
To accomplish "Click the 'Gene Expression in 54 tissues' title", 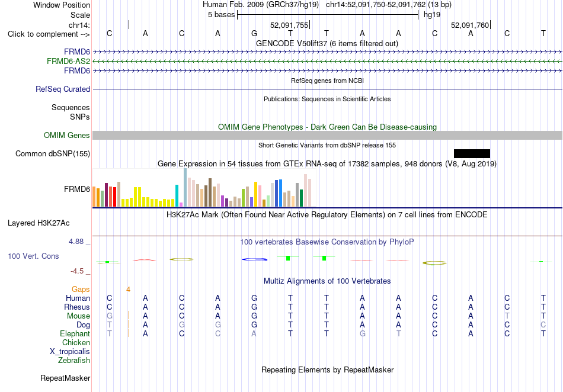I will [327, 164].
